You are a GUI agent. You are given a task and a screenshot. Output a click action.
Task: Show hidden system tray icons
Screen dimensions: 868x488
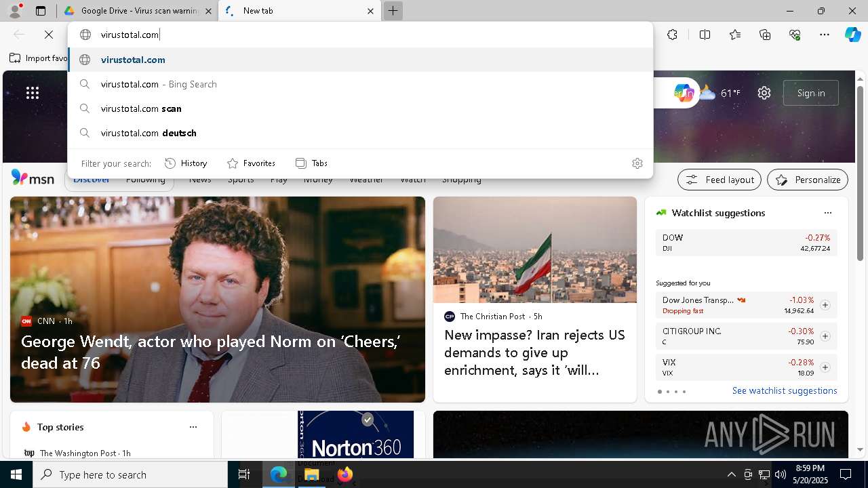click(x=731, y=474)
